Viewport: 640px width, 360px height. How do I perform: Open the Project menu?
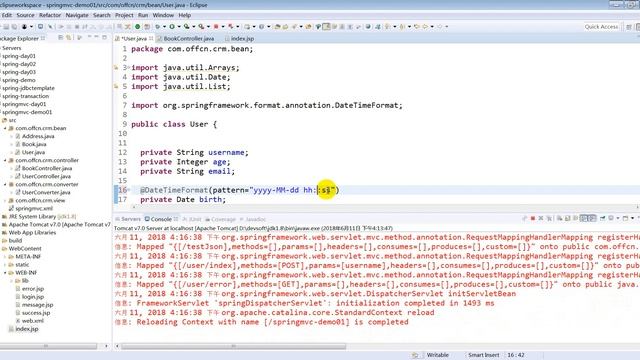click(124, 15)
